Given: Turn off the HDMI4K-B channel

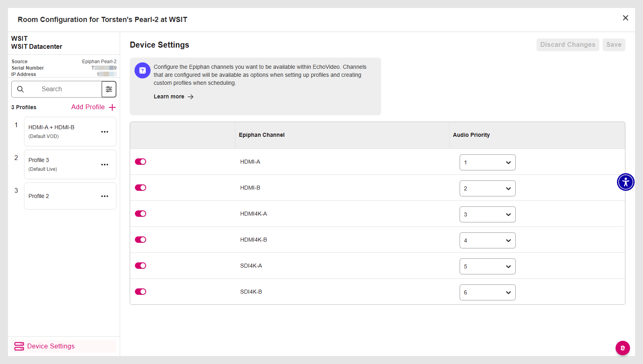Looking at the screenshot, I should pos(141,240).
